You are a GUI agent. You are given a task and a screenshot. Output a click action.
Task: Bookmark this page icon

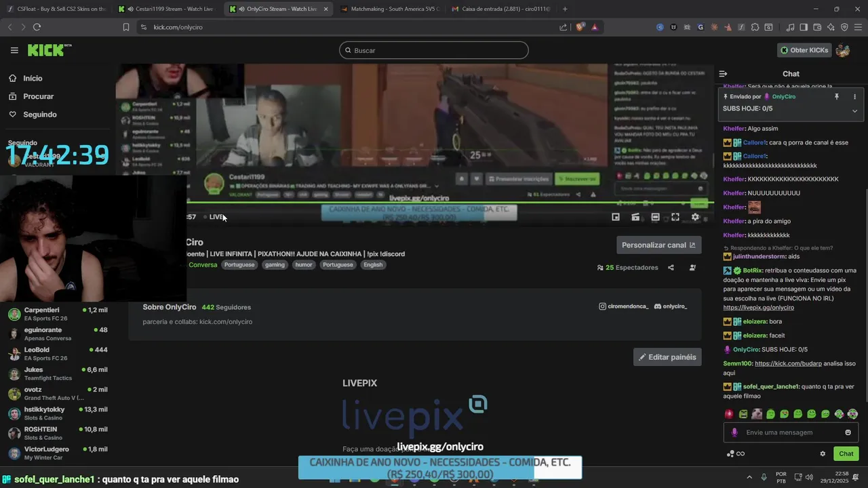tap(125, 27)
